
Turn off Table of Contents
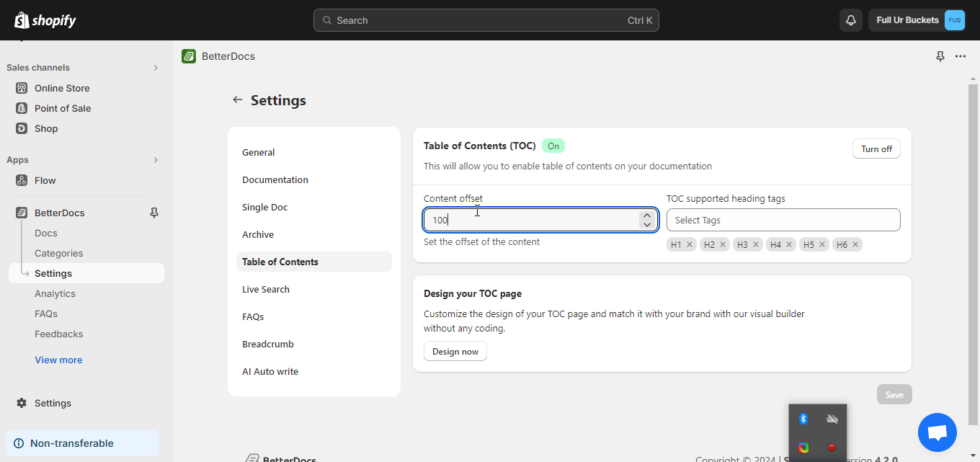876,148
